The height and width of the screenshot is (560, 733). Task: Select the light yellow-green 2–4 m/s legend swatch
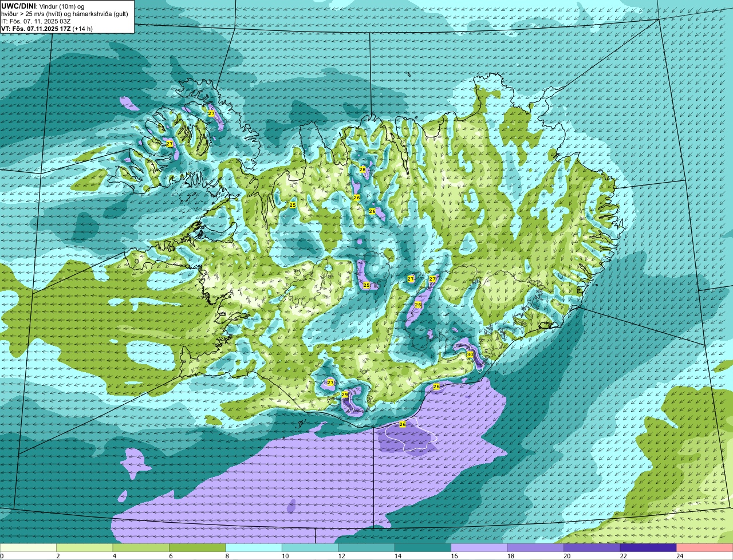tap(86, 548)
